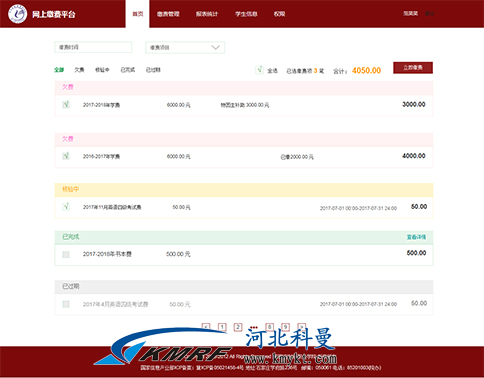Click the 立即缴费 pay-now button

click(413, 68)
